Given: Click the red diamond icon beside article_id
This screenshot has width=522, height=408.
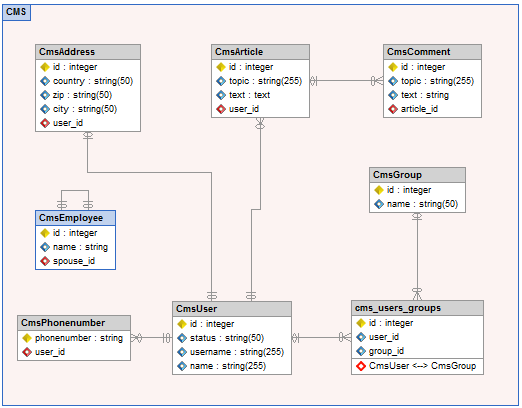Looking at the screenshot, I should [x=393, y=109].
